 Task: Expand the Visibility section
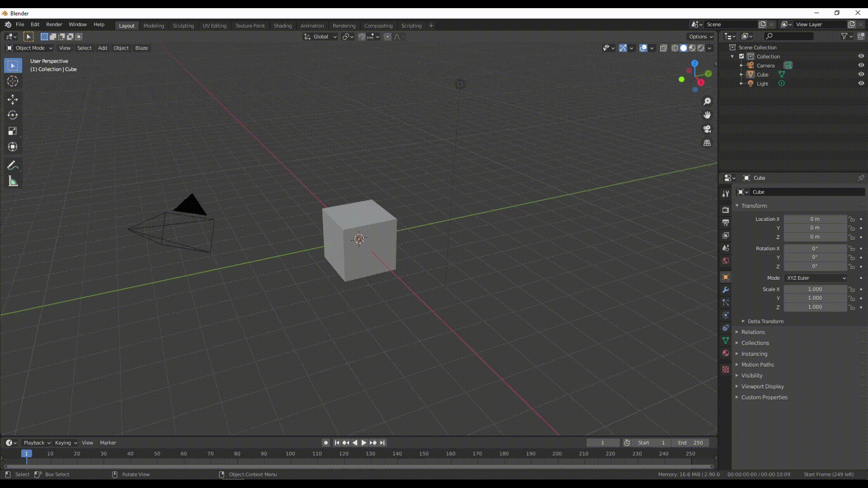[752, 375]
